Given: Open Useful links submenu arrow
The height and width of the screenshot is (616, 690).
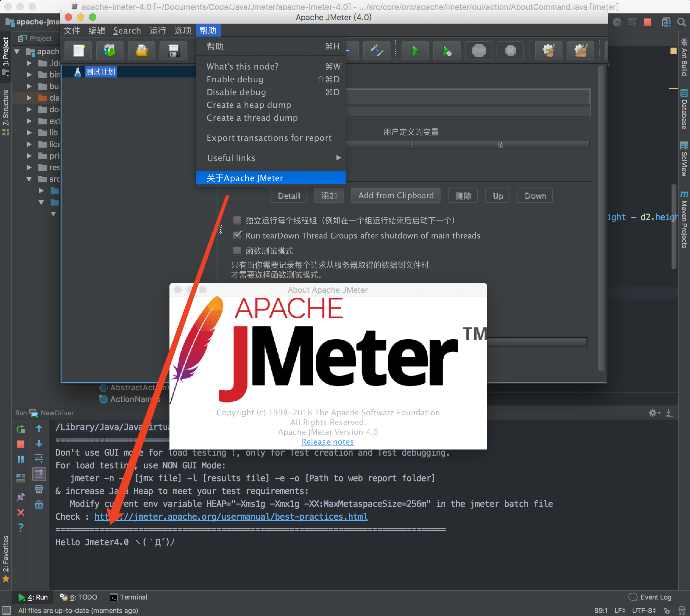Looking at the screenshot, I should 338,158.
